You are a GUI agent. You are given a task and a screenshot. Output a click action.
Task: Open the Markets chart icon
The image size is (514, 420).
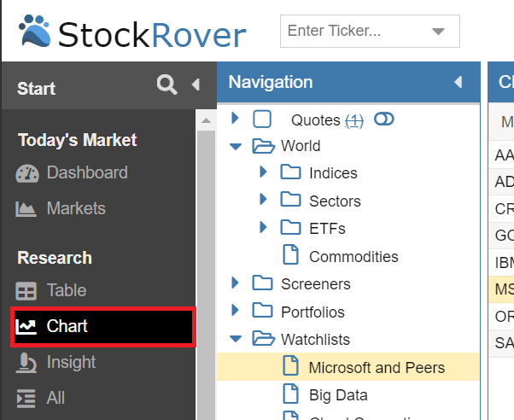pos(26,209)
